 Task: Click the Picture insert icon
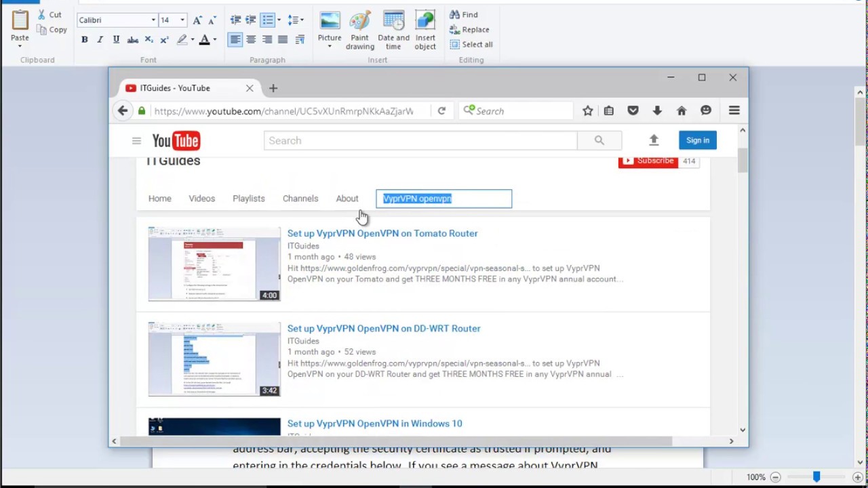[330, 20]
